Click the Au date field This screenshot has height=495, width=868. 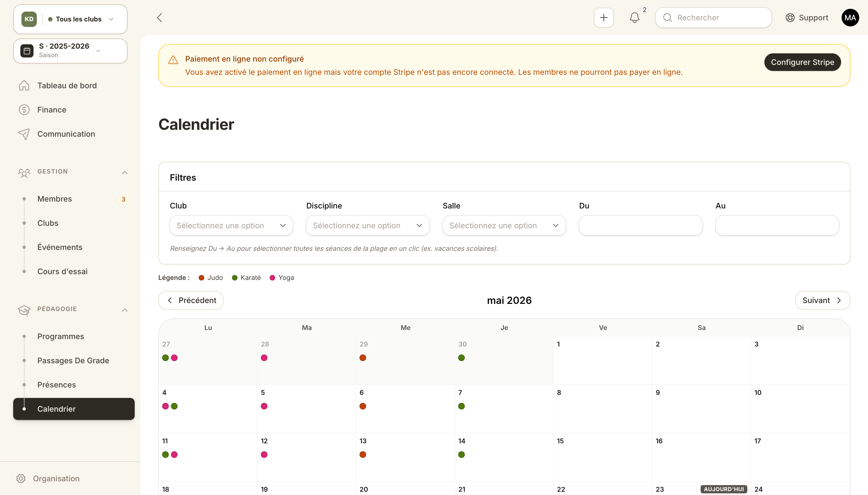click(777, 226)
